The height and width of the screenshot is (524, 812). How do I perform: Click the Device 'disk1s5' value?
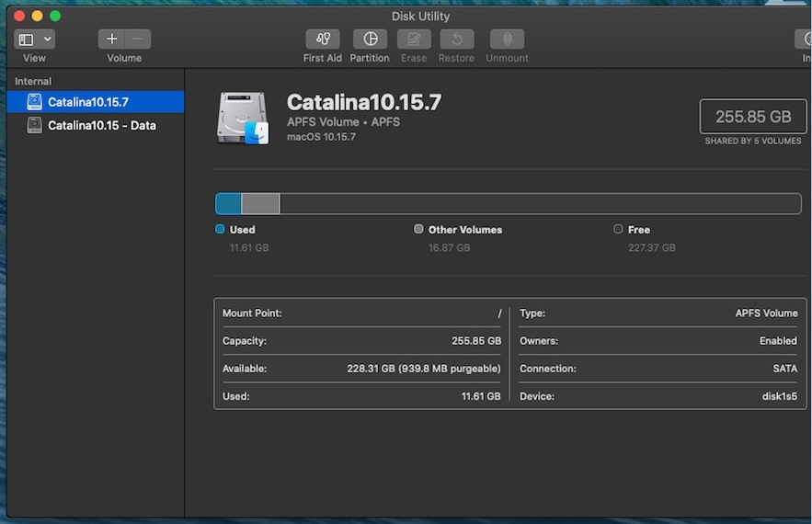(x=780, y=396)
